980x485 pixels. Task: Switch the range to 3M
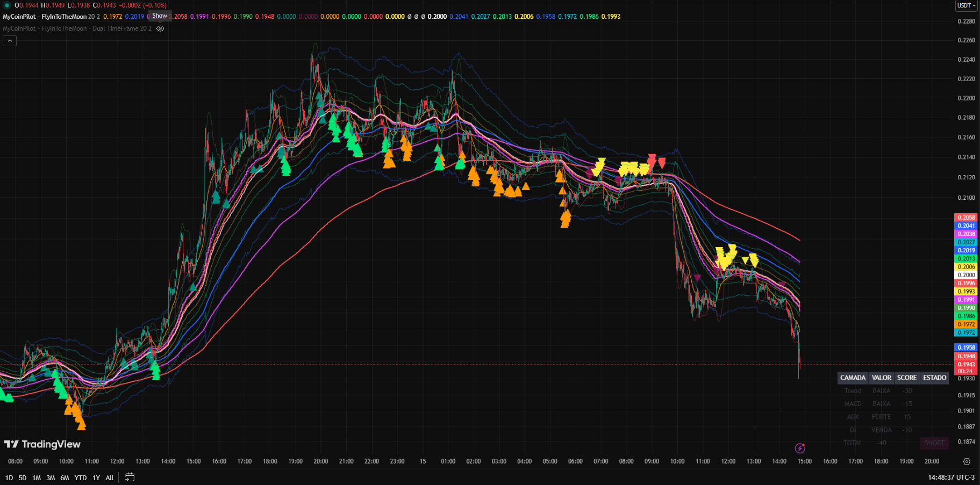point(51,477)
